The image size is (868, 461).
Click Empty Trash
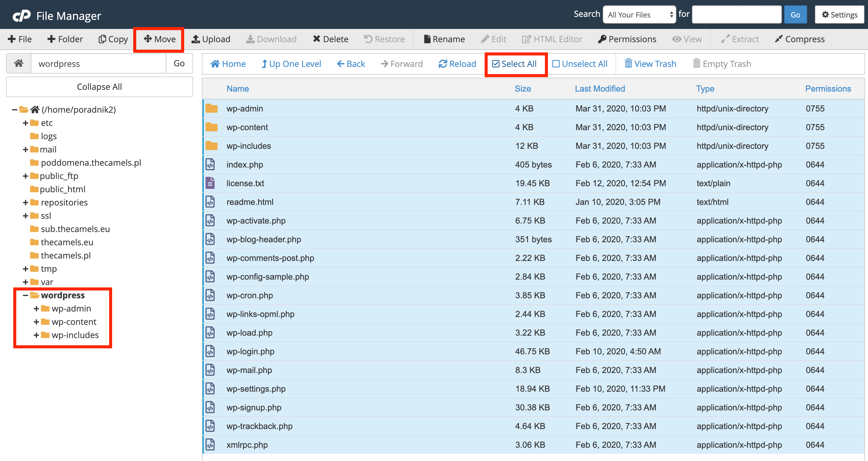pos(722,64)
